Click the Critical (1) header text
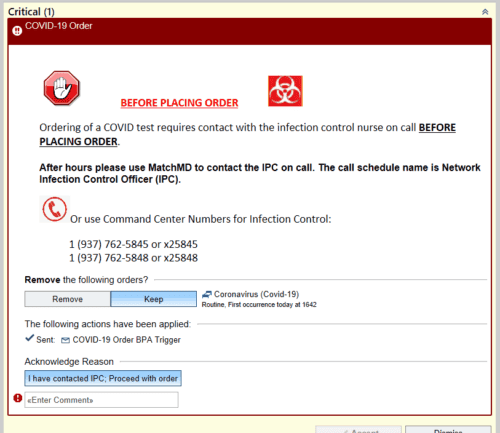Viewport: 500px width, 433px height. 31,12
